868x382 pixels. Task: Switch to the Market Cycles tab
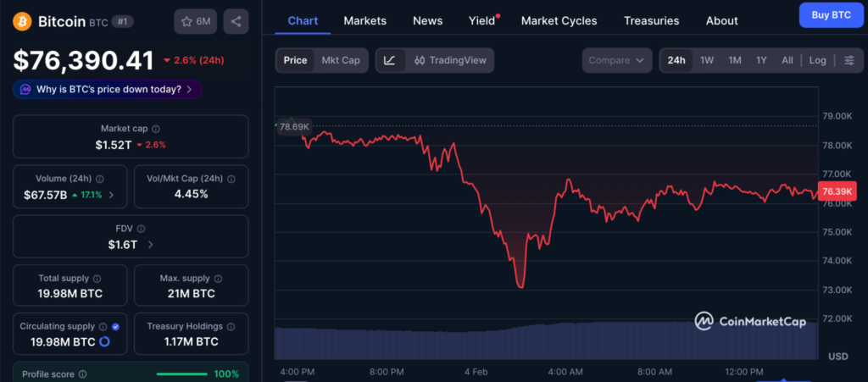(x=559, y=20)
